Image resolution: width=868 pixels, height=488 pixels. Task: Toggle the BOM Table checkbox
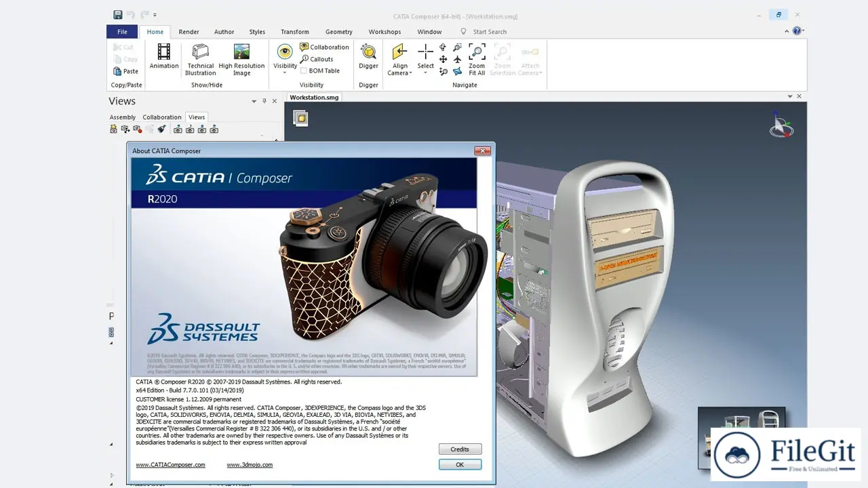point(304,70)
